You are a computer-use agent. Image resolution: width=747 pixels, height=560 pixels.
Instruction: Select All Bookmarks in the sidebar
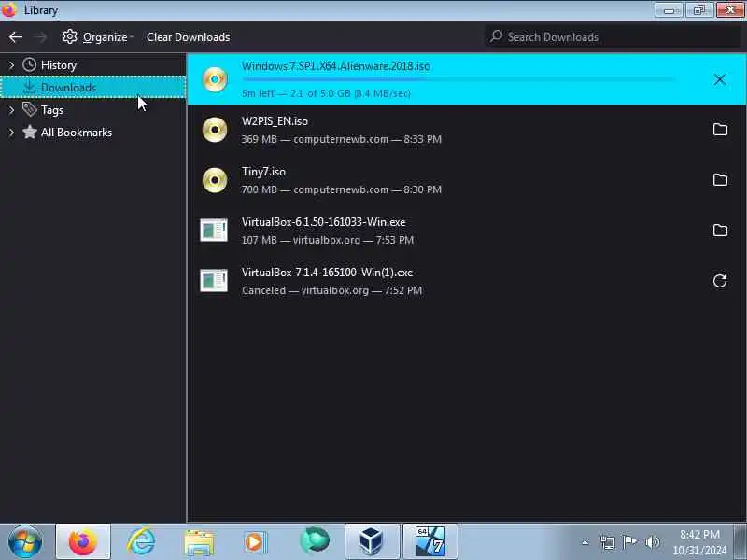click(77, 133)
